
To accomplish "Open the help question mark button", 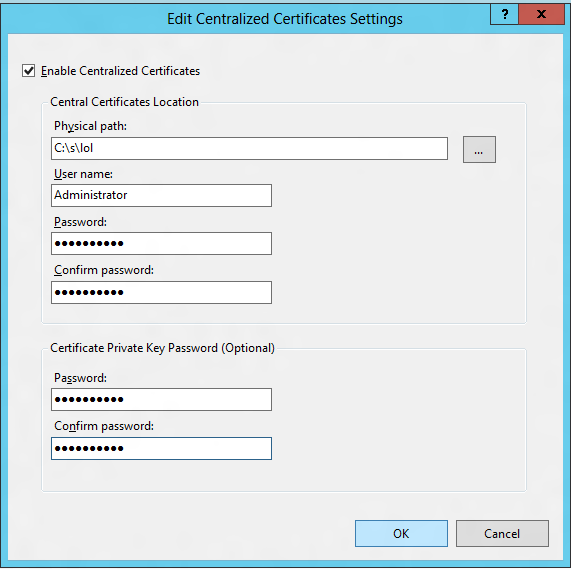I will coord(504,15).
